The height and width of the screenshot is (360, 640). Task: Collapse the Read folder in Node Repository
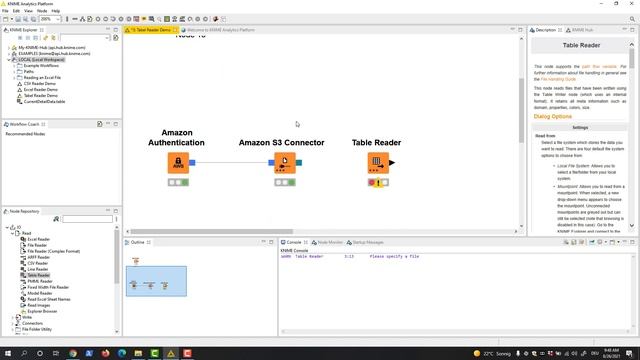point(12,233)
